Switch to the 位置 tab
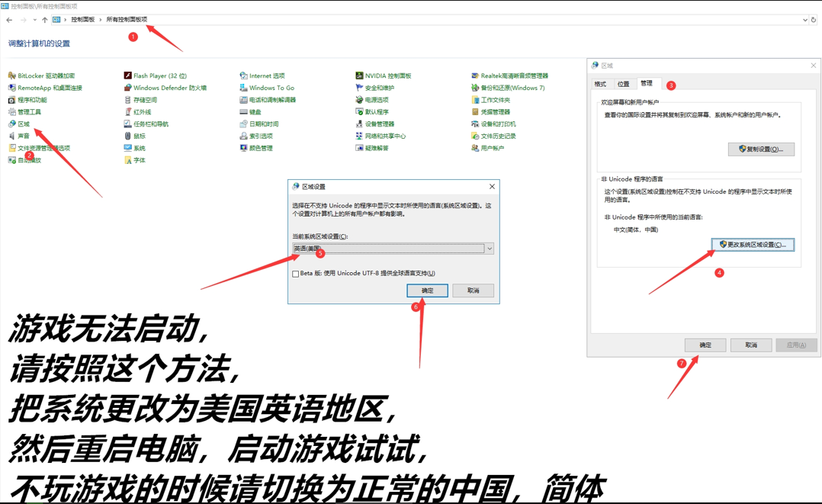This screenshot has height=504, width=822. tap(624, 84)
